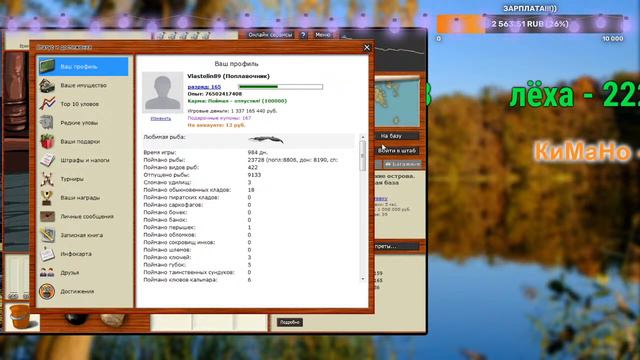Image resolution: width=640 pixels, height=360 pixels.
Task: Click the Войти в штаб button
Action: pyautogui.click(x=397, y=151)
